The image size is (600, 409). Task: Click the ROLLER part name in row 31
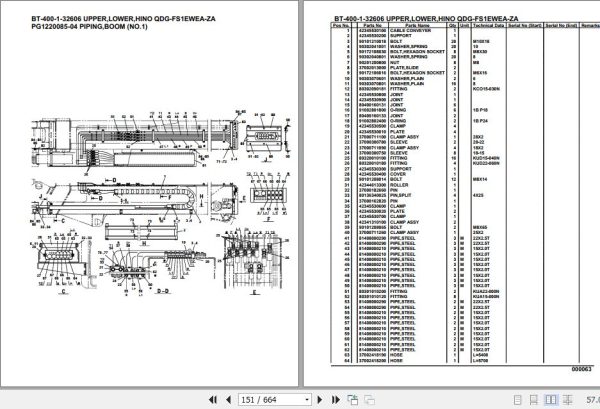(x=399, y=185)
